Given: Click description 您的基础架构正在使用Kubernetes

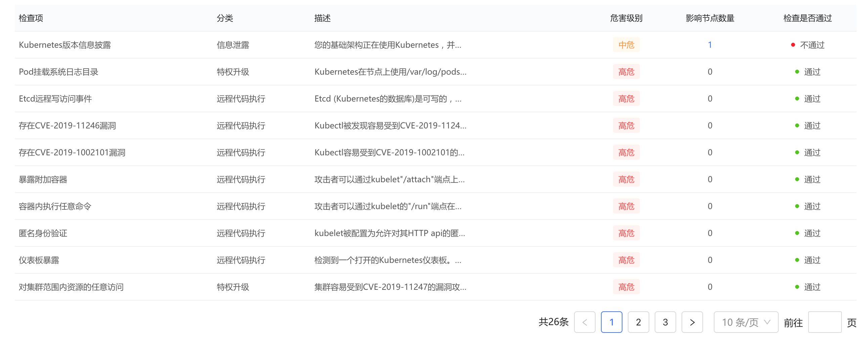Looking at the screenshot, I should tap(388, 45).
